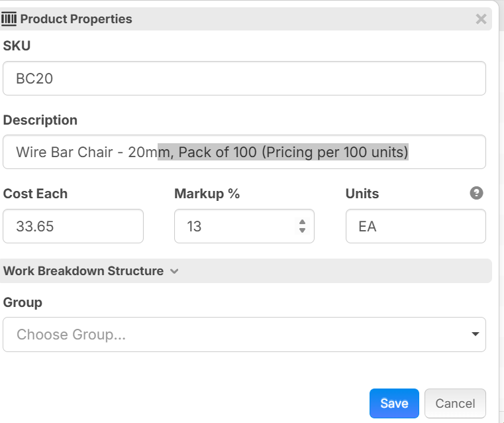Cancel editing the product
This screenshot has height=423, width=504.
coord(455,403)
